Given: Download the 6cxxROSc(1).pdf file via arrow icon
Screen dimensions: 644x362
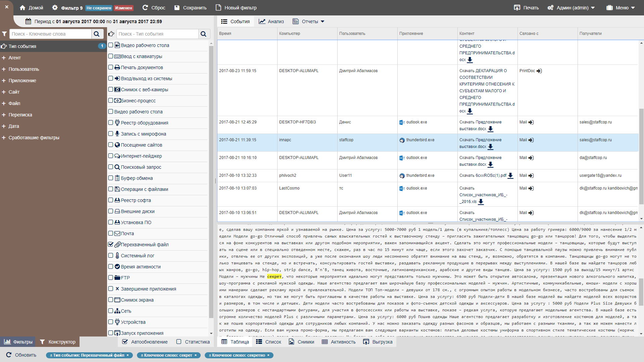Looking at the screenshot, I should pos(510,175).
